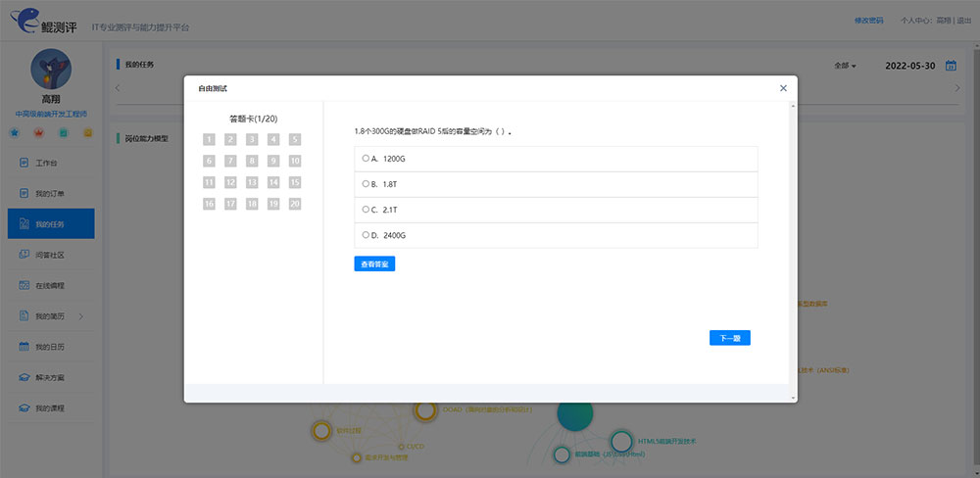Go to next question with 下一题
Screen dimensions: 980x478
(x=729, y=338)
